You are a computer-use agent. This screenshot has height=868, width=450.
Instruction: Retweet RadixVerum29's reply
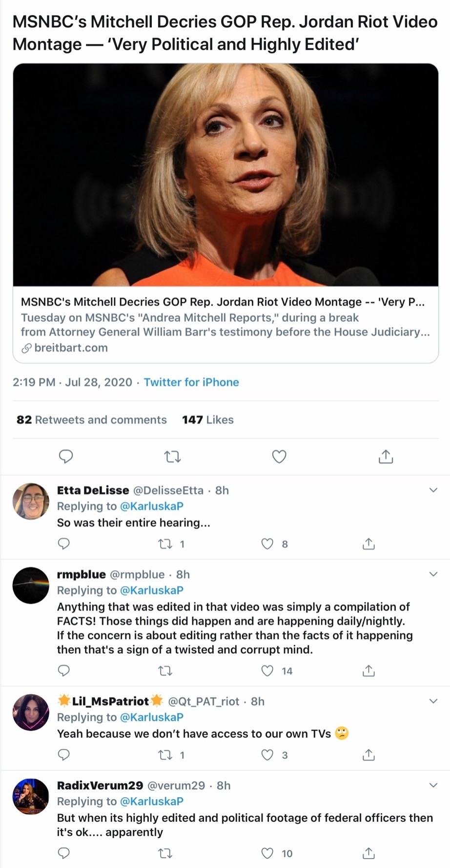pos(165,853)
